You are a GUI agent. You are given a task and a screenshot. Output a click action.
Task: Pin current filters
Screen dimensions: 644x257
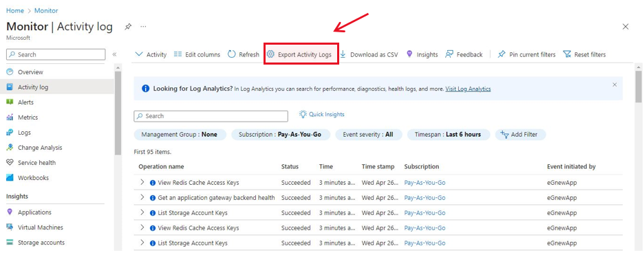tap(526, 54)
